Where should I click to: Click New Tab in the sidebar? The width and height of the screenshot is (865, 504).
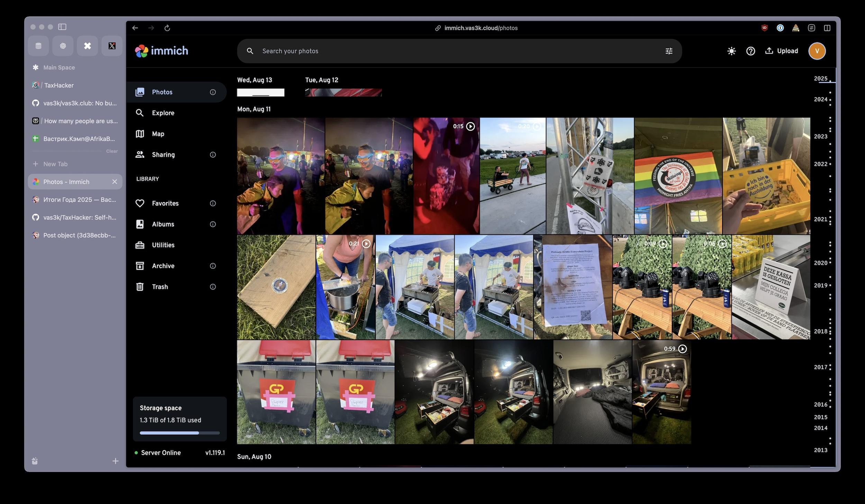55,164
